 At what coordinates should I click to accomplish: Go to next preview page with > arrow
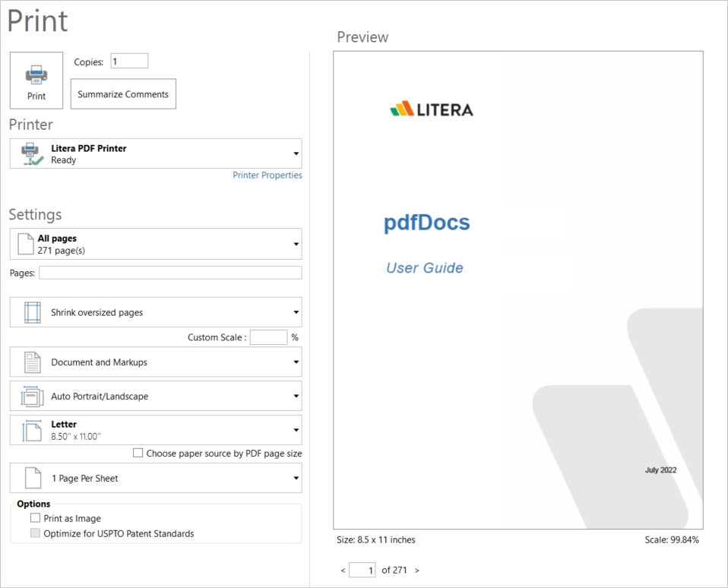coord(417,571)
